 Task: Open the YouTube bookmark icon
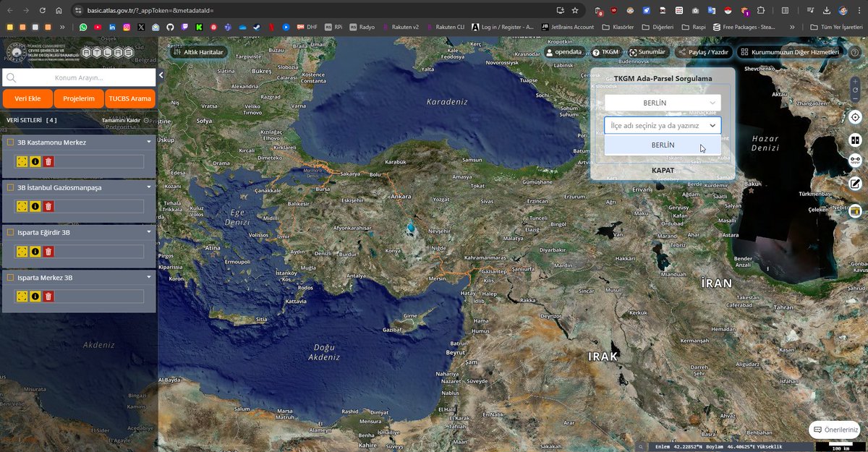point(98,27)
